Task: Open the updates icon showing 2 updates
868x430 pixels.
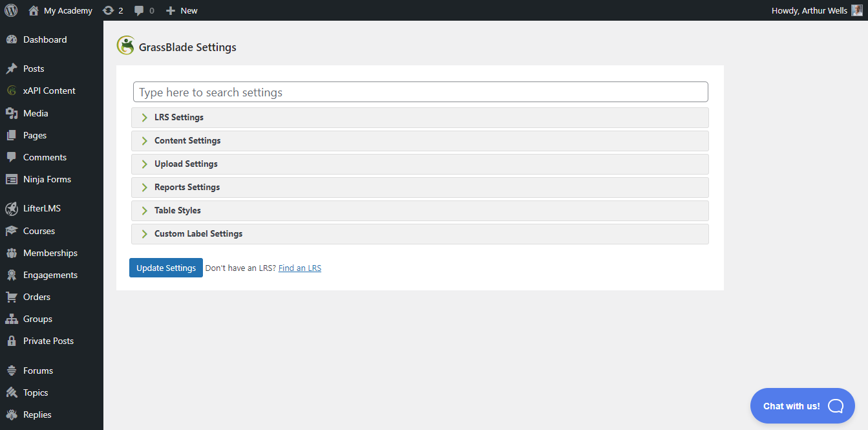Action: pyautogui.click(x=112, y=10)
